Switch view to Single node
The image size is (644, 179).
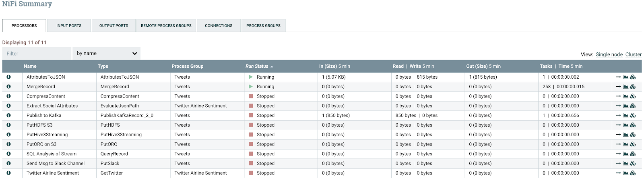[x=609, y=54]
